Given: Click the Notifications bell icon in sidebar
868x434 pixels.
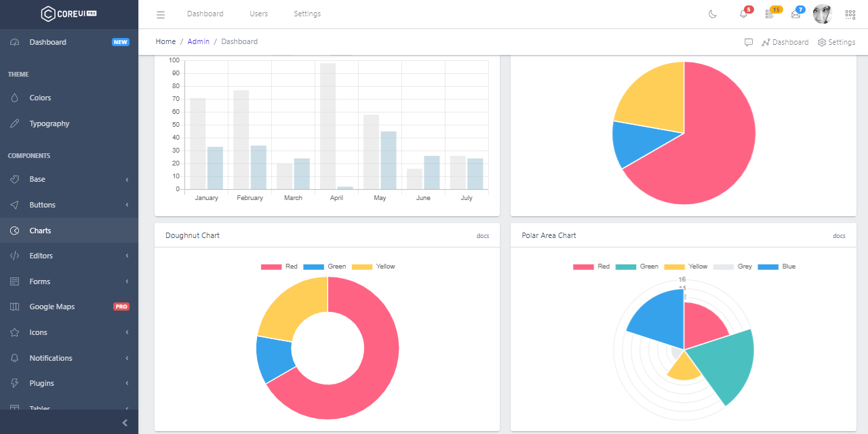Looking at the screenshot, I should tap(15, 358).
